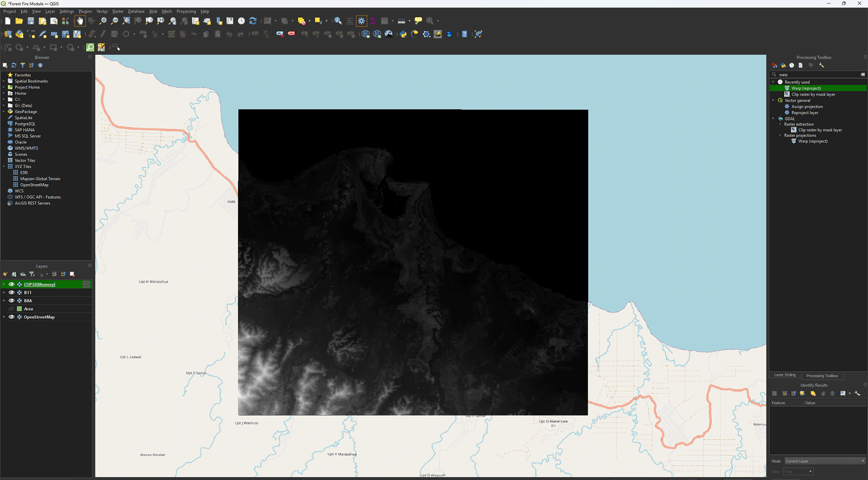Open the Statistical Summary sigma icon
Screen dimensions: 868x480
coord(373,21)
